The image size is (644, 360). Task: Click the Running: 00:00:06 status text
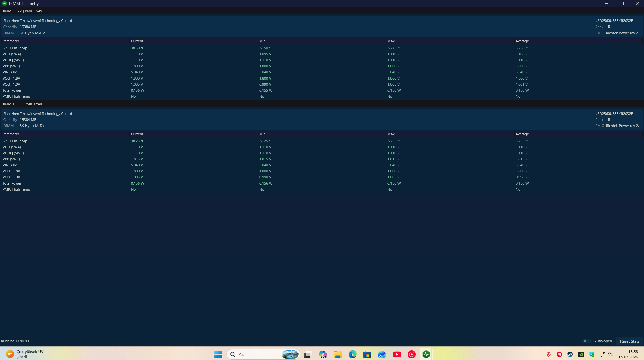15,341
